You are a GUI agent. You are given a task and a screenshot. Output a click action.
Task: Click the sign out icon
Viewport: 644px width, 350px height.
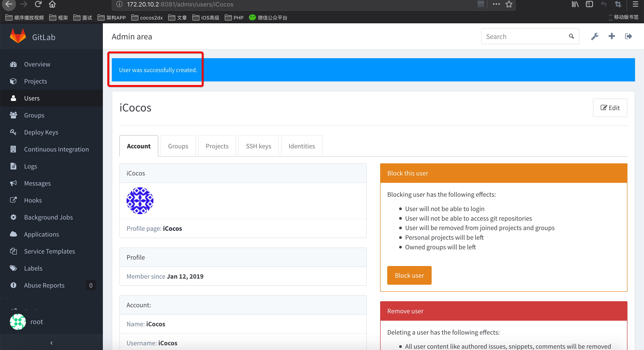[x=628, y=36]
